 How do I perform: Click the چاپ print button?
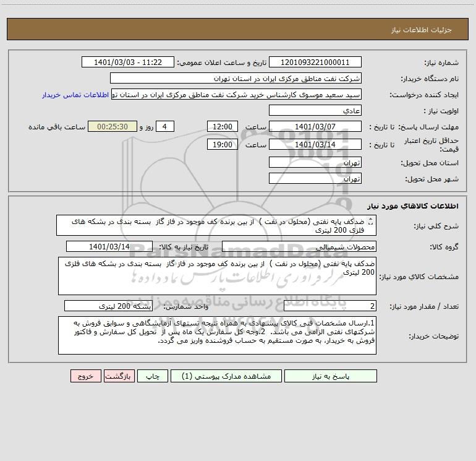pyautogui.click(x=153, y=376)
